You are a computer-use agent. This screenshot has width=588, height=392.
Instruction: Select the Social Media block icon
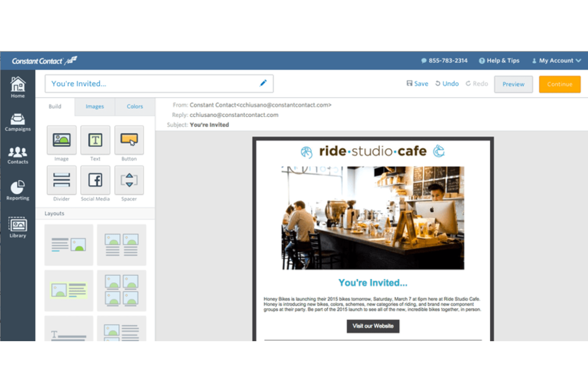point(95,181)
